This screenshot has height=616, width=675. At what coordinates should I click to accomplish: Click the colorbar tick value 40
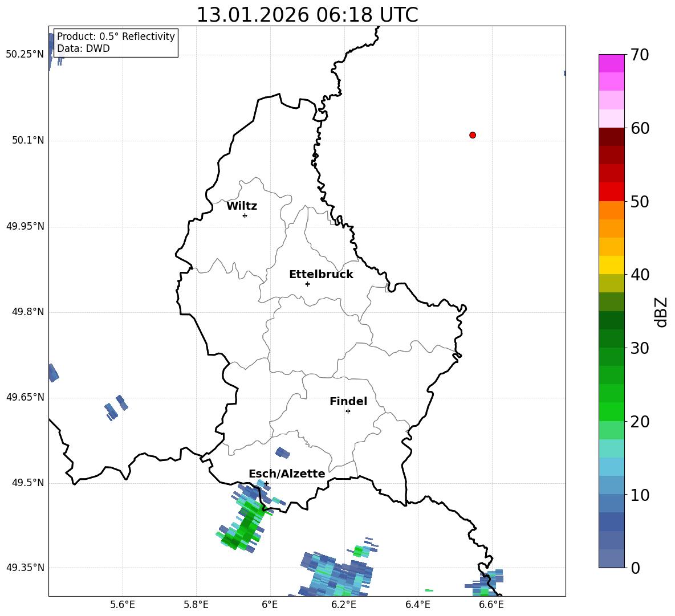[x=639, y=275]
